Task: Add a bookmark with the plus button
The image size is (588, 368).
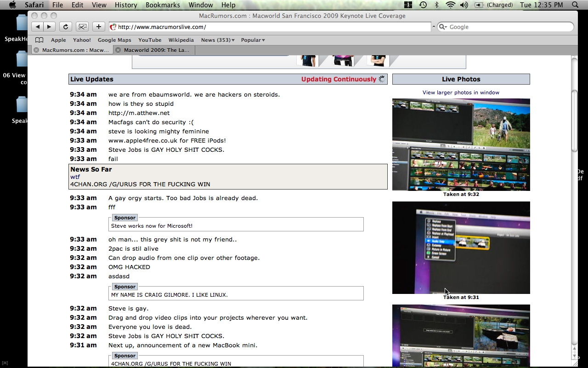Action: click(x=98, y=27)
